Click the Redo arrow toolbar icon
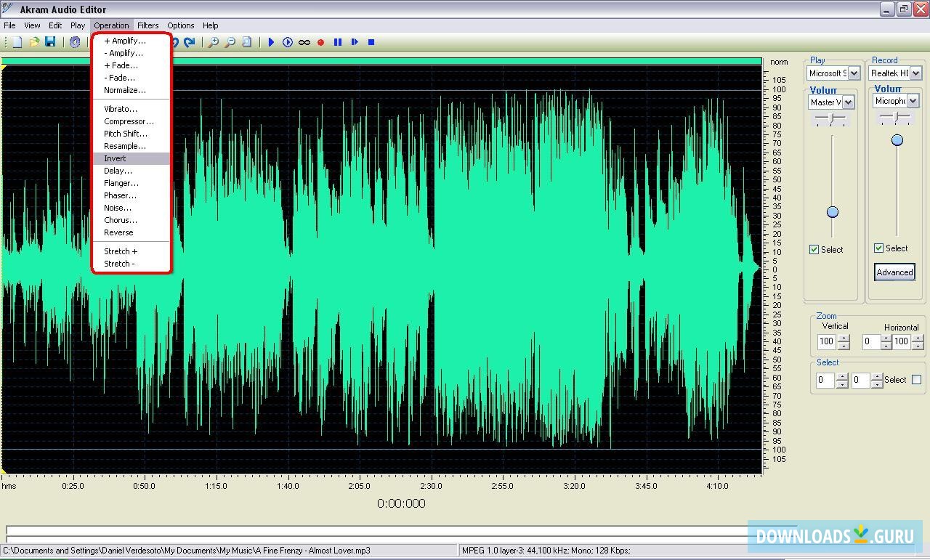Viewport: 930px width, 560px height. pyautogui.click(x=190, y=42)
